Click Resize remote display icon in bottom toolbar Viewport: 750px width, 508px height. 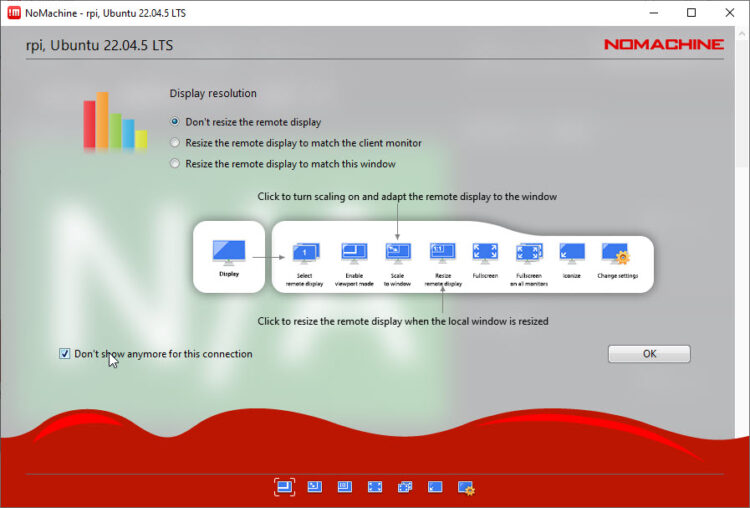coord(344,487)
